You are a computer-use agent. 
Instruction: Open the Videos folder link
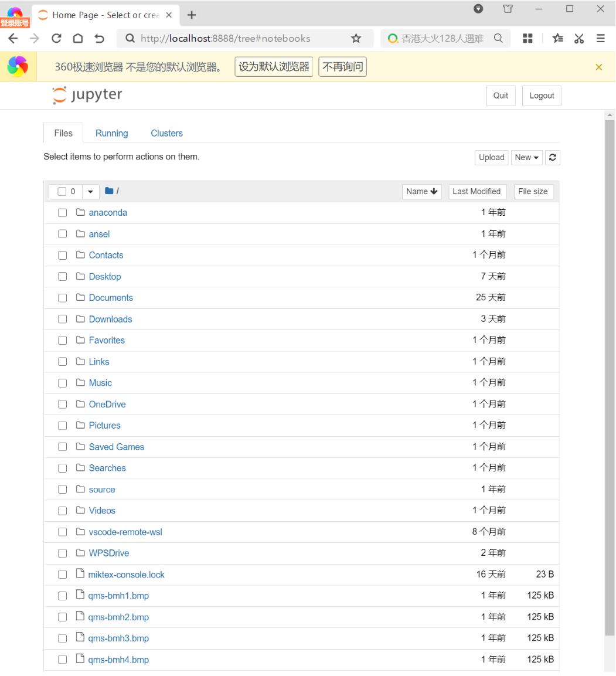click(102, 511)
